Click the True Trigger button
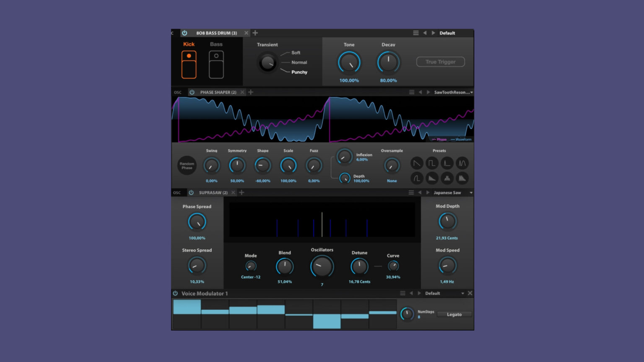The image size is (644, 362). [440, 62]
